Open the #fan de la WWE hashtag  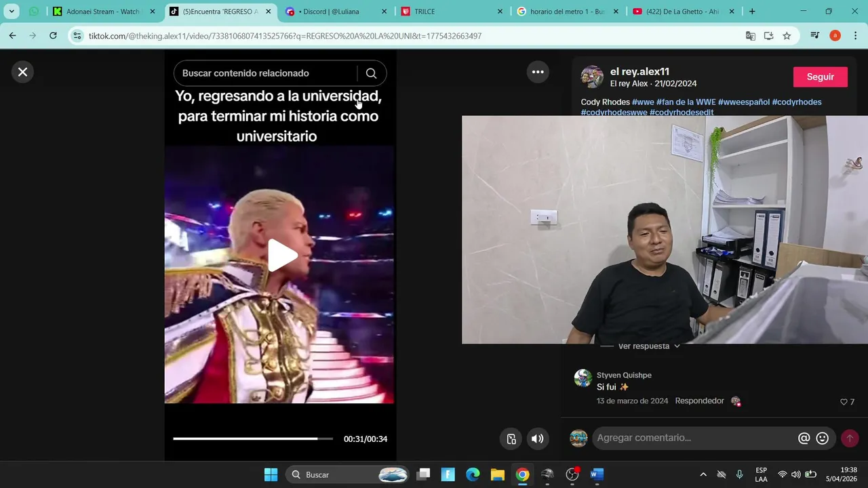pos(686,102)
